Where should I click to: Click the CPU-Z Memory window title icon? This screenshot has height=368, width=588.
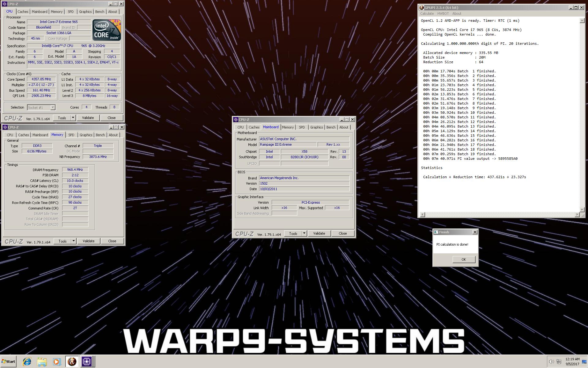point(5,127)
